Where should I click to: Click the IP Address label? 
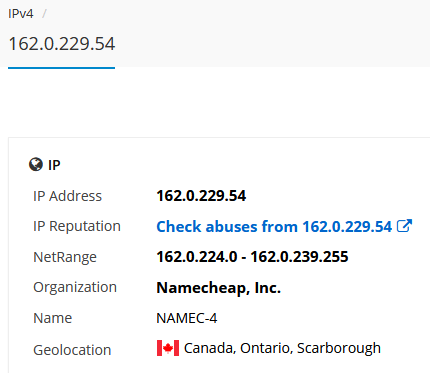(67, 196)
